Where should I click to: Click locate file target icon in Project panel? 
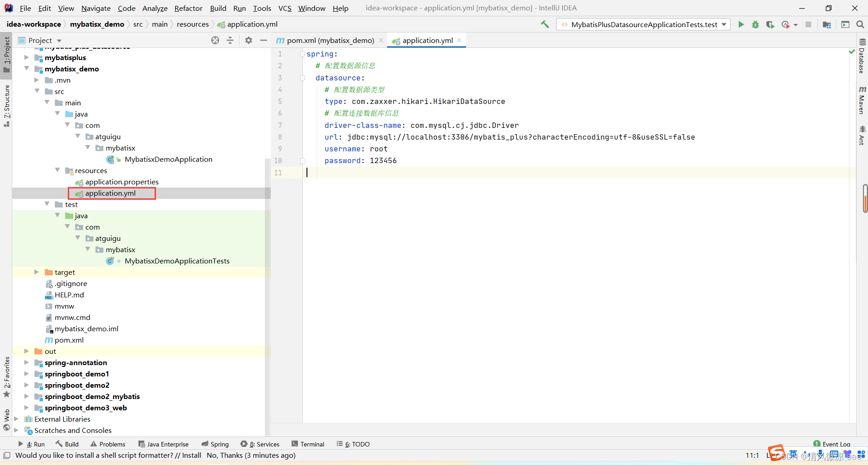click(215, 40)
